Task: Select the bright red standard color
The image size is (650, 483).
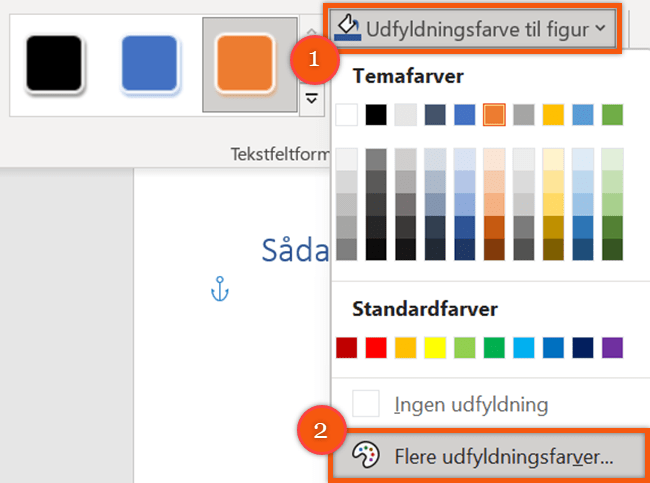Action: pos(376,348)
